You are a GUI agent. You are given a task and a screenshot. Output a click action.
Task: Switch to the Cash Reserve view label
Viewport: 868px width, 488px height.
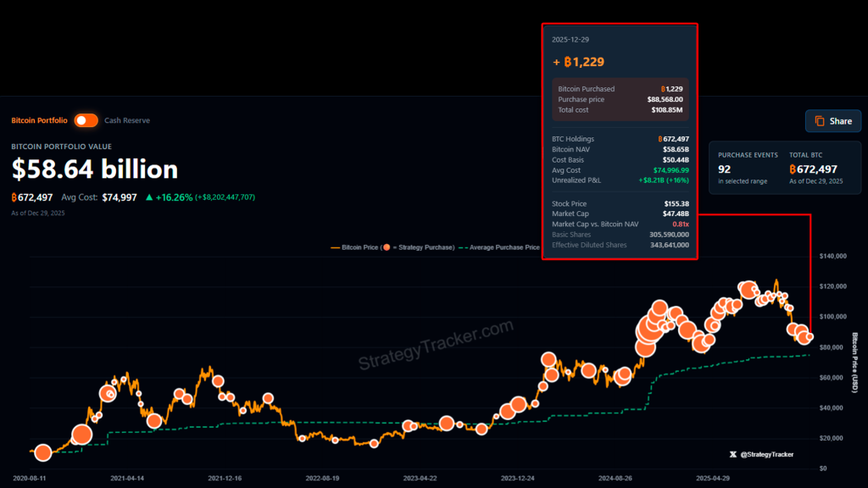[x=127, y=120]
